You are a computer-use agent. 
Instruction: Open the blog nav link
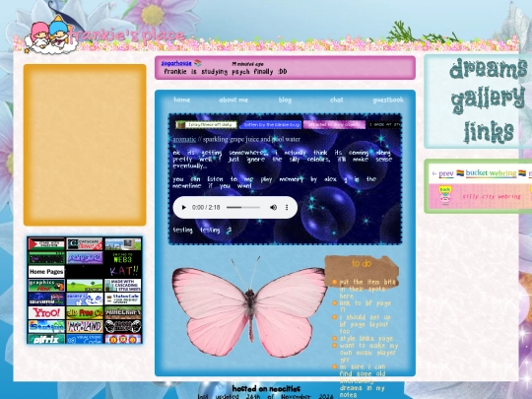pyautogui.click(x=285, y=100)
